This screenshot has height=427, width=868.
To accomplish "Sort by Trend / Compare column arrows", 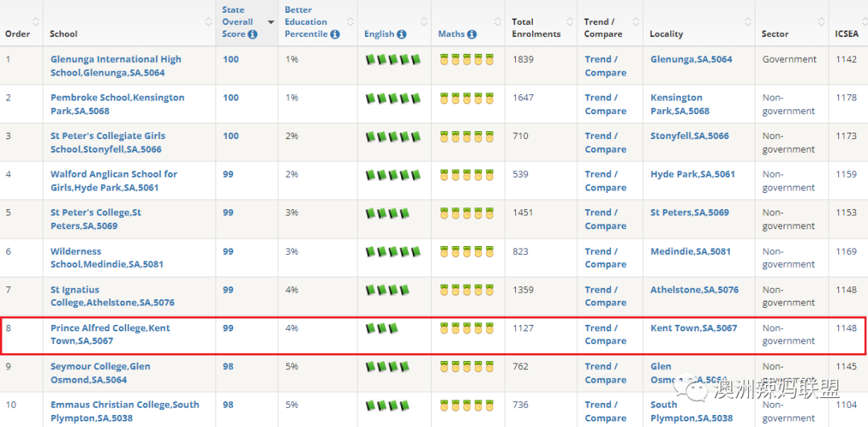I will pyautogui.click(x=636, y=22).
